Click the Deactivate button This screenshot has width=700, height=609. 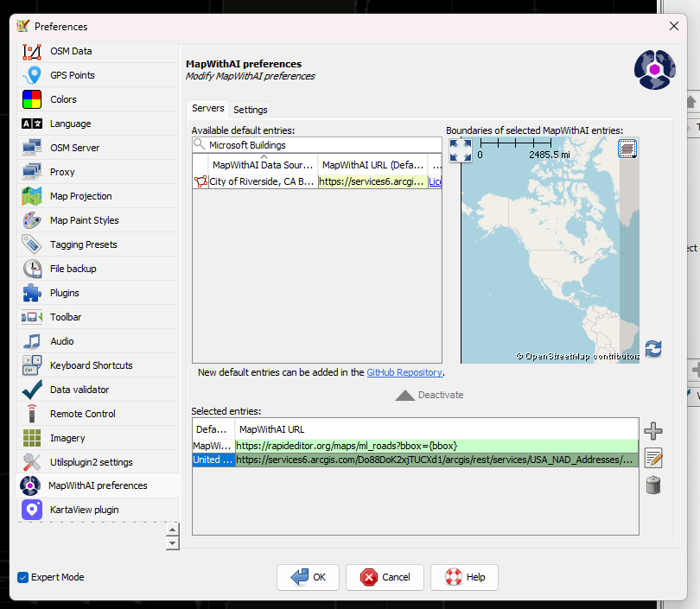[430, 395]
